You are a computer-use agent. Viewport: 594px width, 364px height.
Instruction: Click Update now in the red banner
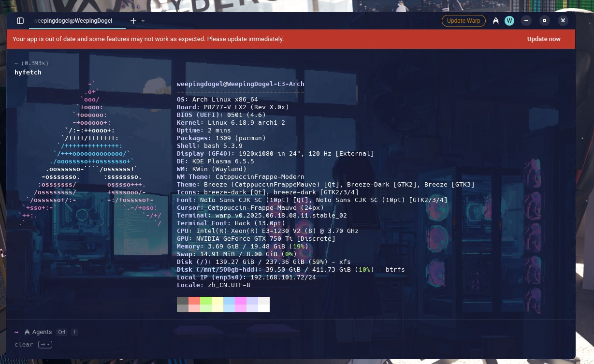point(544,39)
